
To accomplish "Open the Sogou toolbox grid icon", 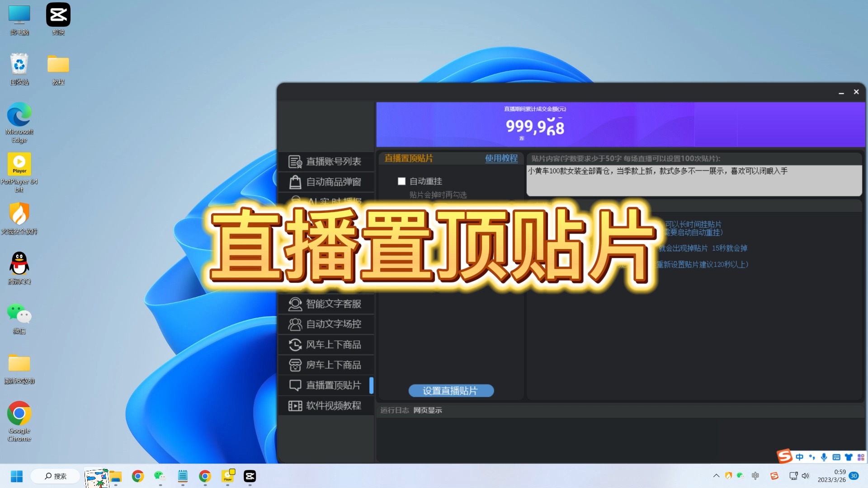I will click(x=861, y=457).
